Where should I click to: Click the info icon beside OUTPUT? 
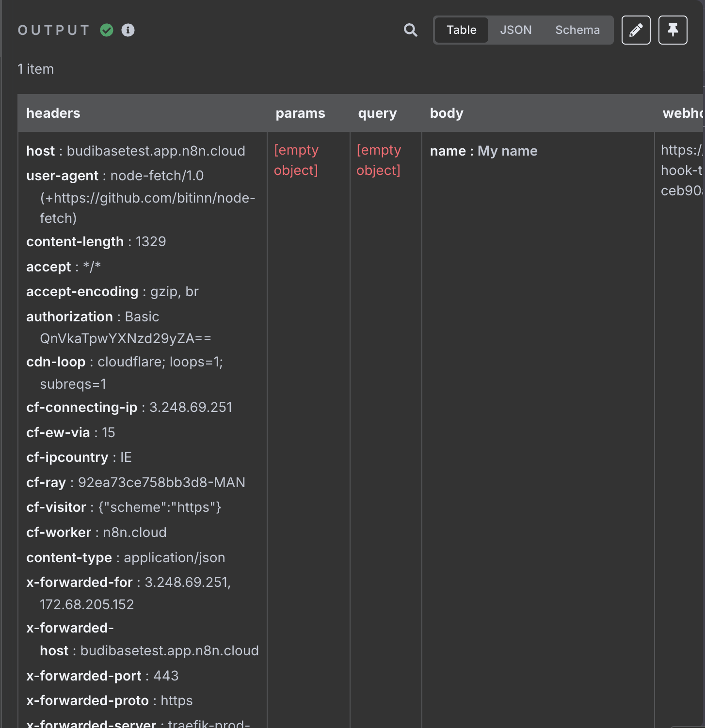pos(128,30)
